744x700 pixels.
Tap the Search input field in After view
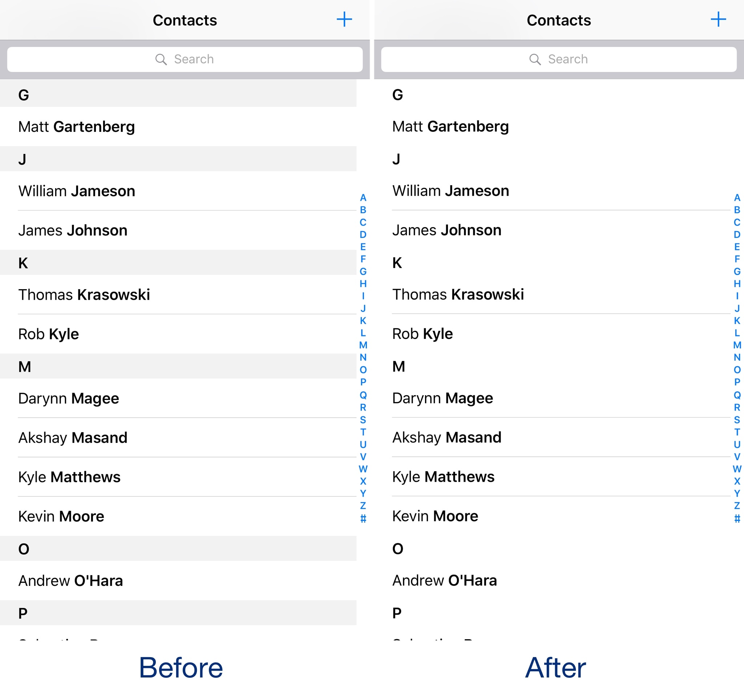click(558, 59)
